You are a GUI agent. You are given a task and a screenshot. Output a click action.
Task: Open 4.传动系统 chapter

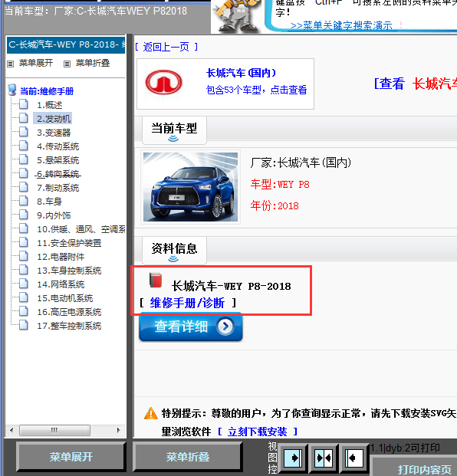coord(58,146)
